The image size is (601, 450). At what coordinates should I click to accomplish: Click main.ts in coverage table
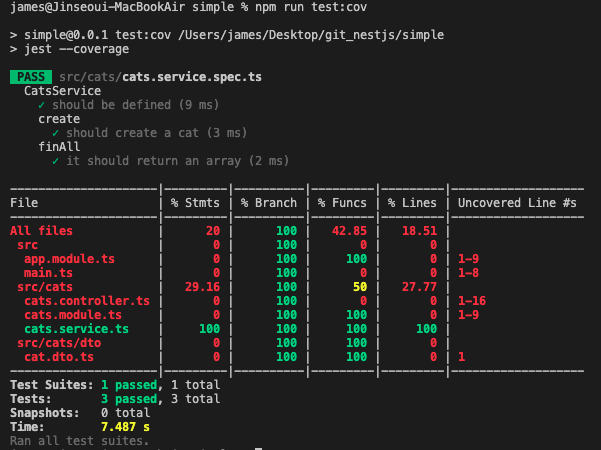pyautogui.click(x=48, y=273)
